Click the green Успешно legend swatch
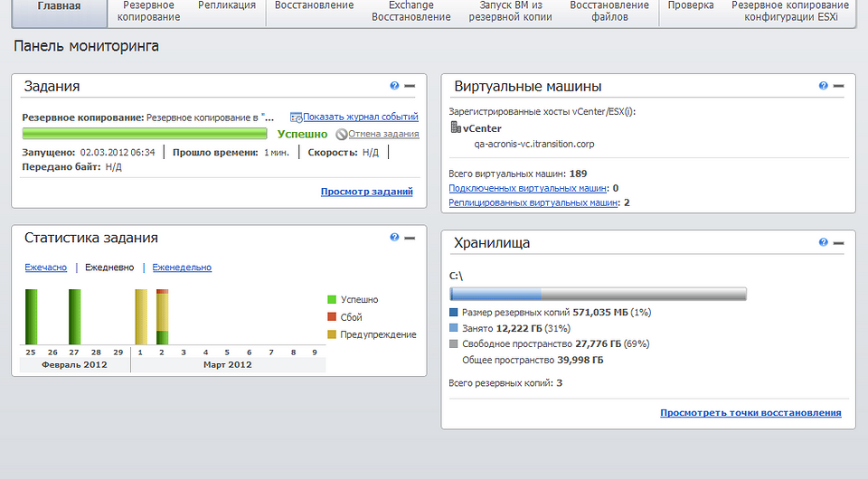The image size is (868, 479). click(x=332, y=299)
